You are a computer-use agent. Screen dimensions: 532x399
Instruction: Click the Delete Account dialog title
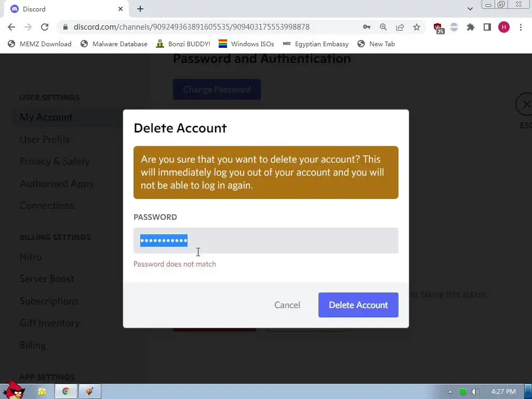pos(180,128)
